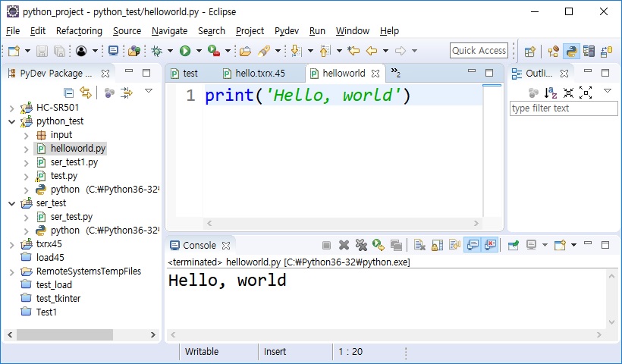Click the Run External Tools icon
The height and width of the screenshot is (364, 622).
214,51
